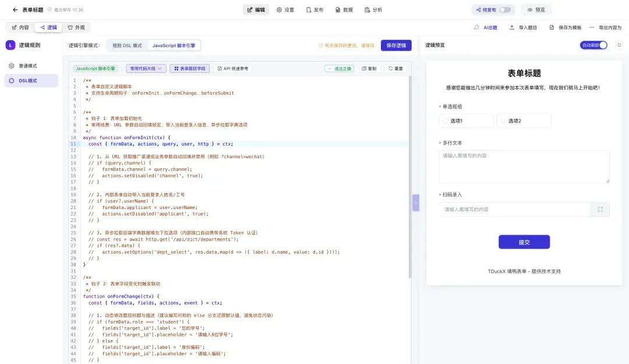Image resolution: width=629 pixels, height=364 pixels.
Task: Expand the 常用代码片段 dropdown
Action: point(146,69)
